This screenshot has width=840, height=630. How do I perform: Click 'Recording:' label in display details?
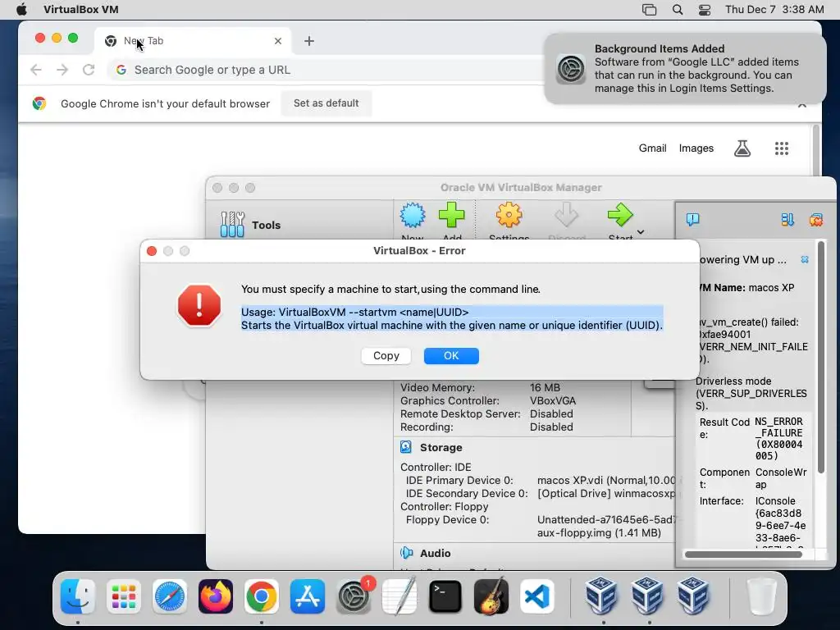coord(427,427)
